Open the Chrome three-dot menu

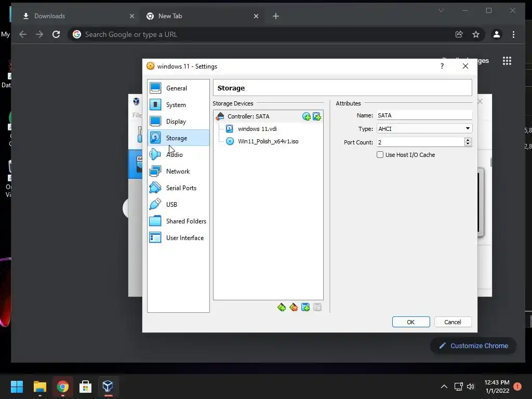click(513, 34)
